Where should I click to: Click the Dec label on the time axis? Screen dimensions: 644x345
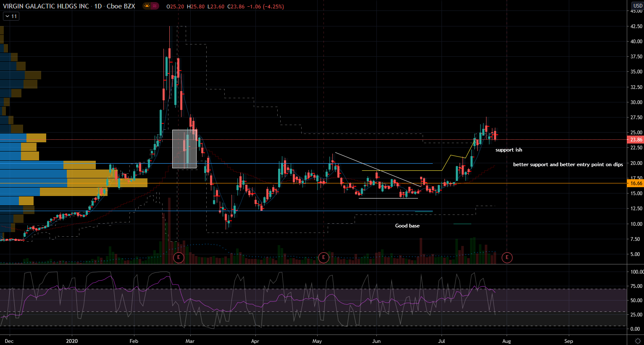(9, 341)
